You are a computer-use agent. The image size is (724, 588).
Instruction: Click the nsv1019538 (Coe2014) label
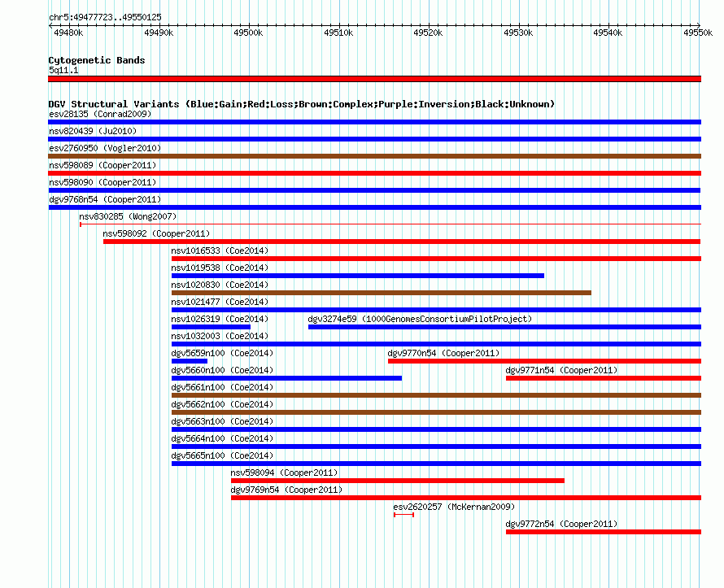coord(220,268)
